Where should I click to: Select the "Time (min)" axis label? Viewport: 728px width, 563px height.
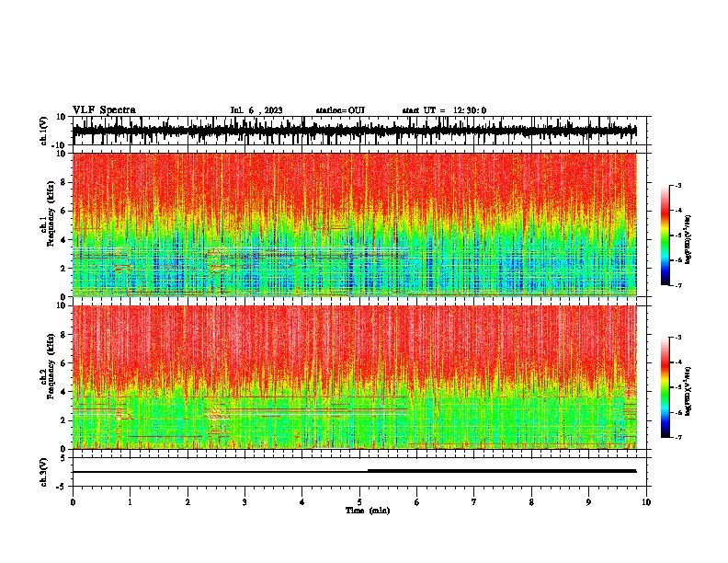368,511
